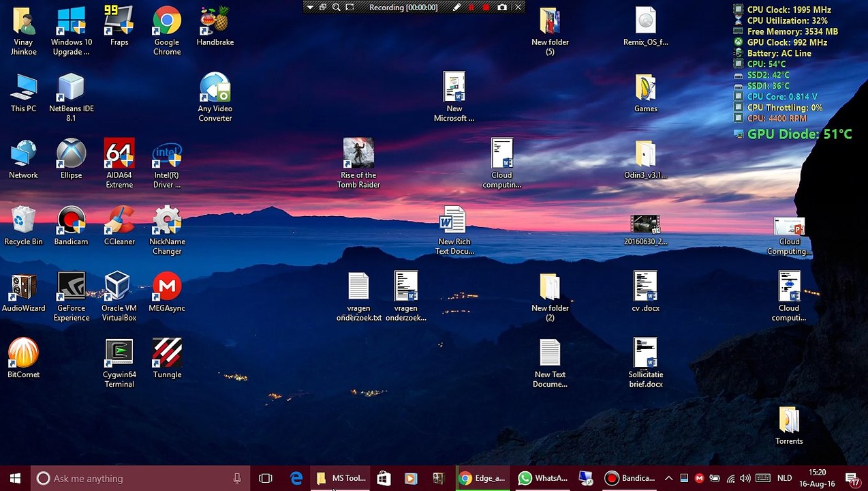Select the Windows 10 Upgrade shortcut
Viewport: 868px width, 491px height.
point(71,31)
